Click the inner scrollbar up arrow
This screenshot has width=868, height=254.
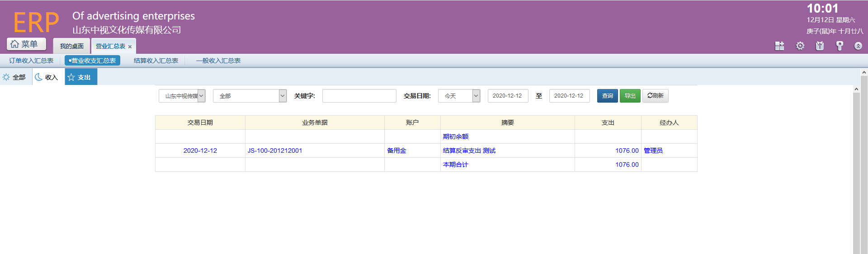tap(856, 89)
